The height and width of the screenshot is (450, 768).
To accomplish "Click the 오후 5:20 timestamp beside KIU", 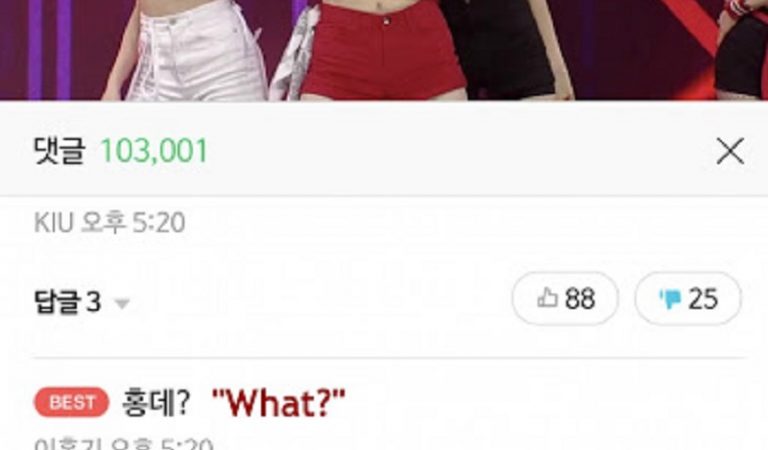I will coord(133,223).
